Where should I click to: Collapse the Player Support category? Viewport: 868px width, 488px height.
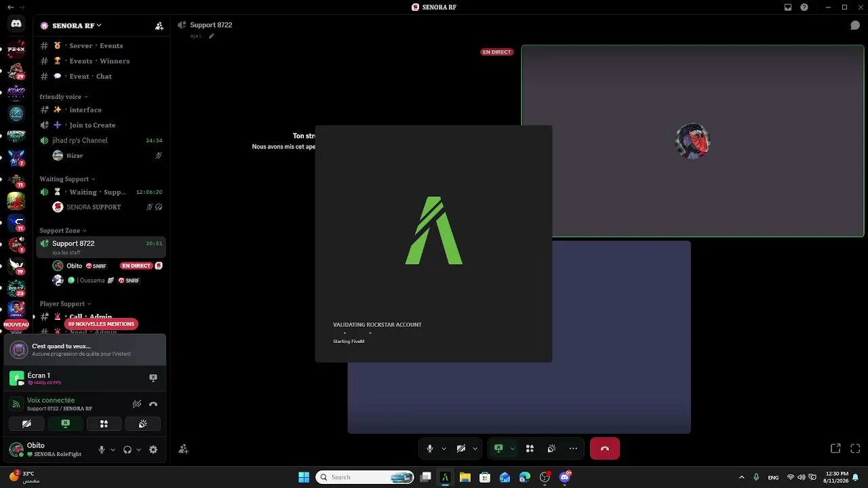click(x=65, y=304)
